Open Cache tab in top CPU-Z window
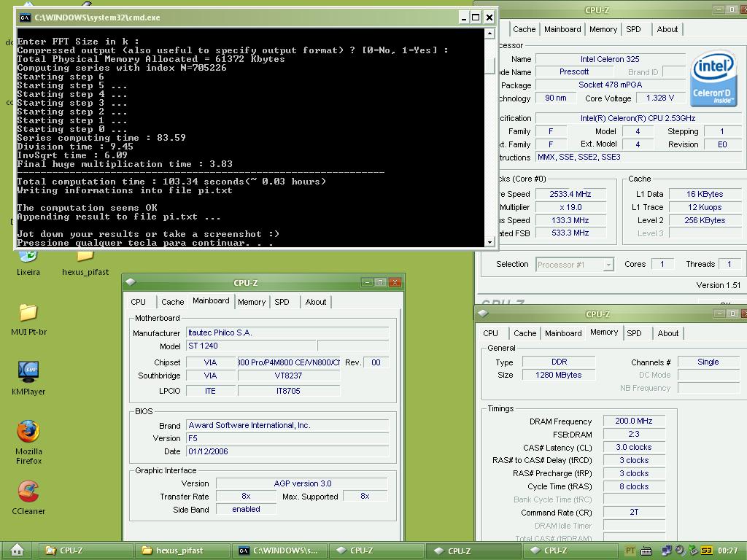The height and width of the screenshot is (560, 747). click(x=525, y=29)
